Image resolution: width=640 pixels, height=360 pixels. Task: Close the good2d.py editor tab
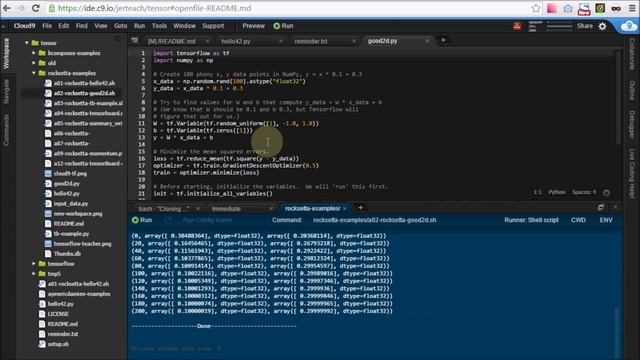point(427,41)
